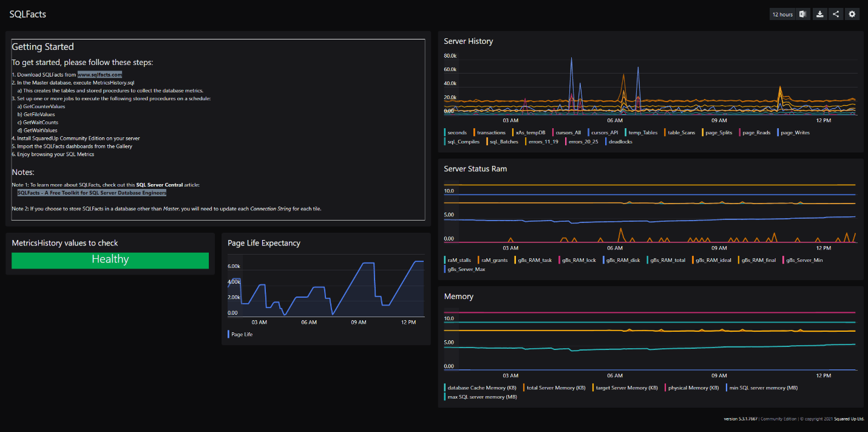Export the dashboard to Excel
Image resolution: width=868 pixels, height=432 pixels.
[x=802, y=14]
